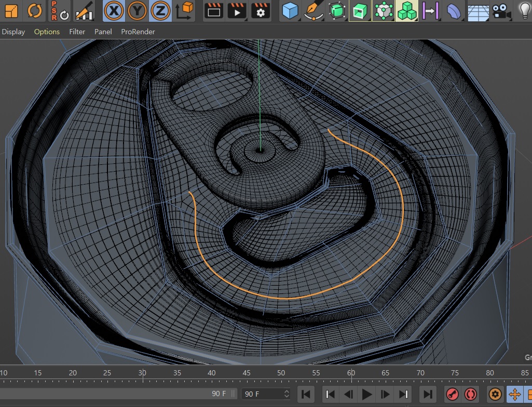The width and height of the screenshot is (532, 407).
Task: Click frame 75 on the timeline ruler
Action: pyautogui.click(x=455, y=373)
